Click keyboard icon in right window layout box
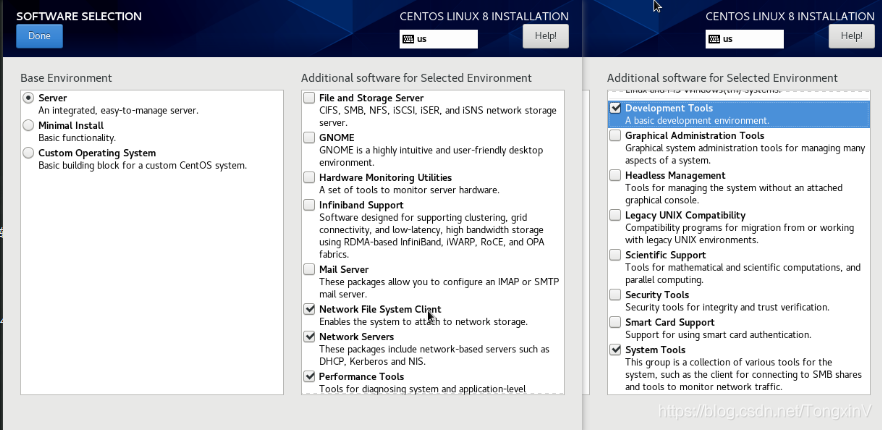The height and width of the screenshot is (430, 882). (715, 39)
